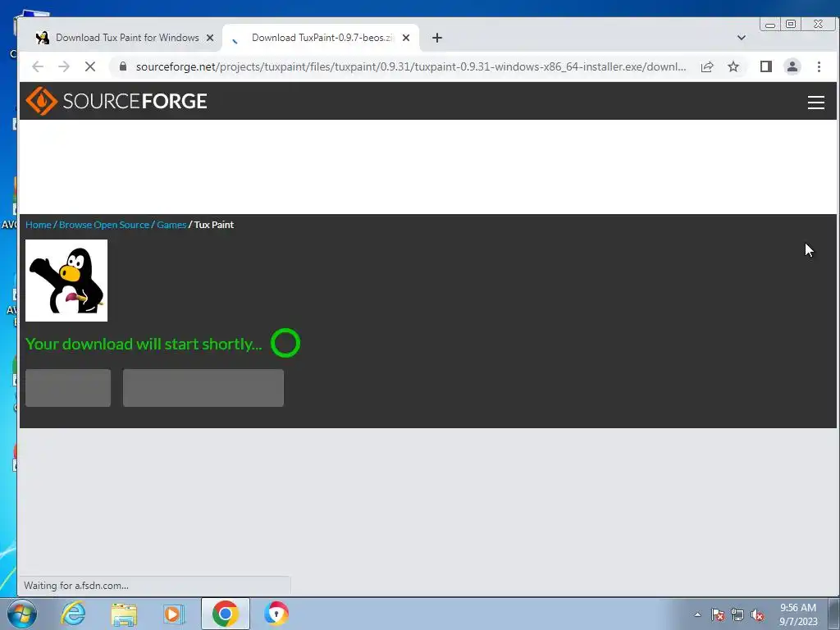Open the clock showing 9:56 AM

(x=798, y=614)
